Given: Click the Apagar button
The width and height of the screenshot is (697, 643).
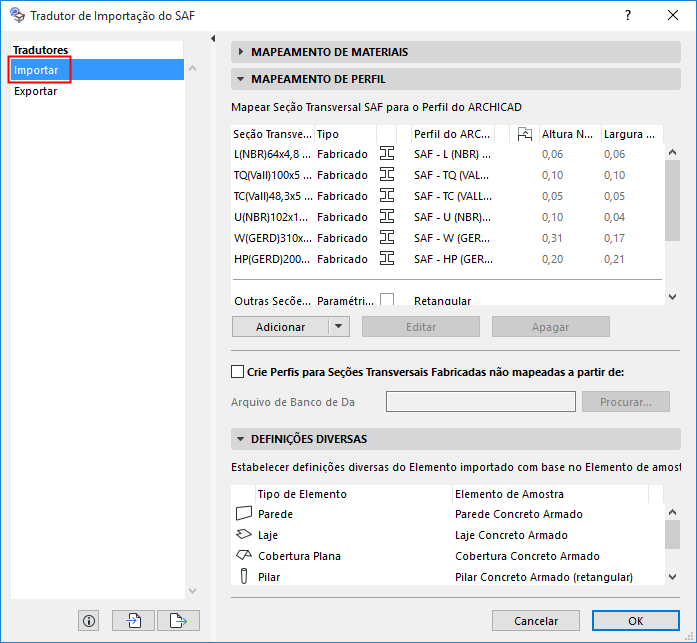Looking at the screenshot, I should coord(550,327).
